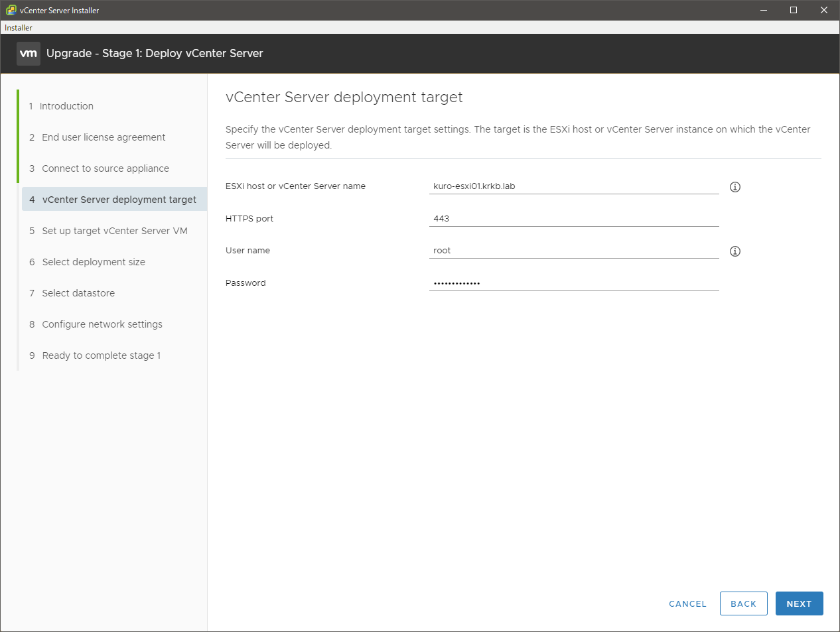Click the vCenter Server Installer title bar icon
The width and height of the screenshot is (840, 632).
(11, 10)
